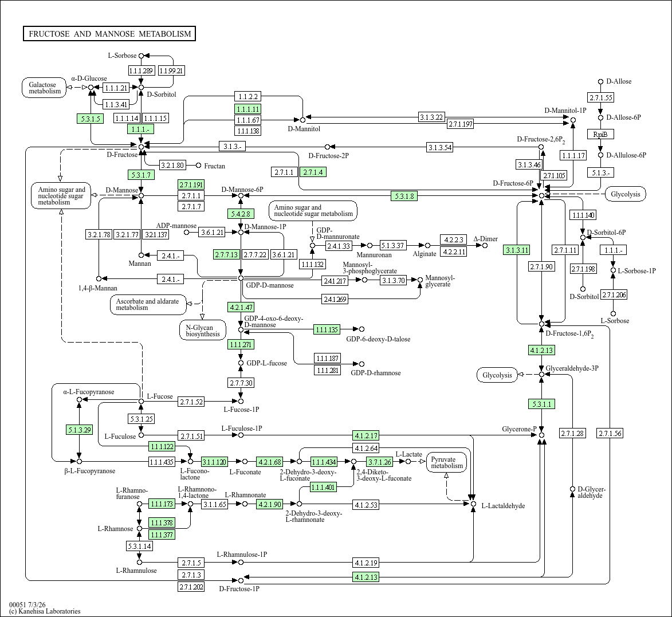Click the D-Fructose-6P compound node
672x617 pixels.
[542, 196]
